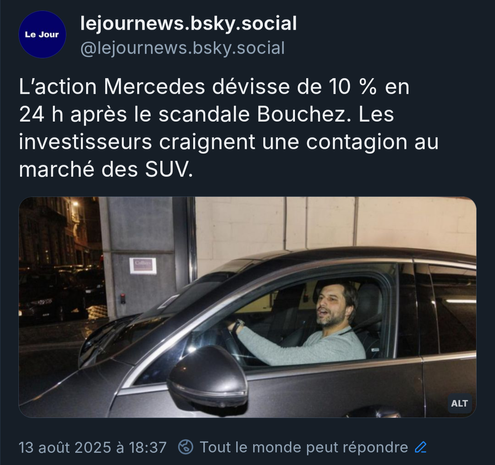Open the @lejournews.bsky.social handle

pos(183,48)
